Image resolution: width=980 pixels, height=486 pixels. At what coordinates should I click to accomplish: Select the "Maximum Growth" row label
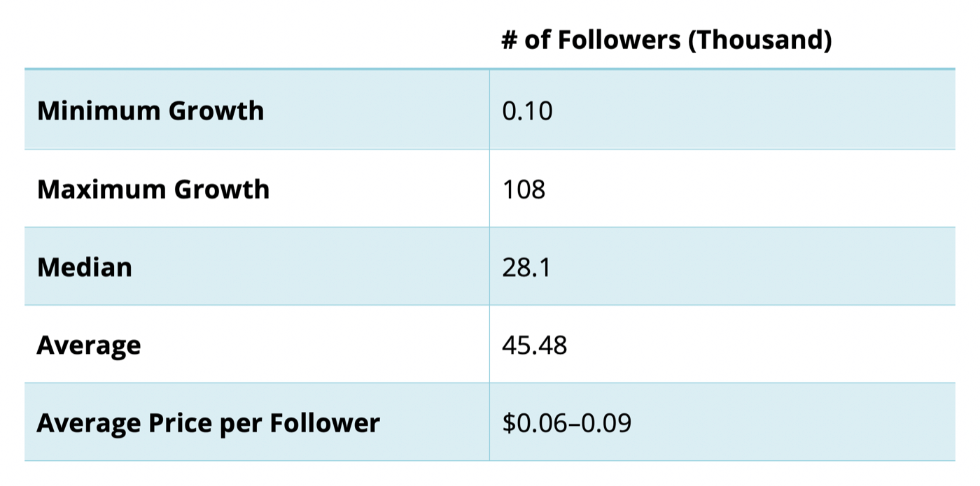tap(153, 190)
